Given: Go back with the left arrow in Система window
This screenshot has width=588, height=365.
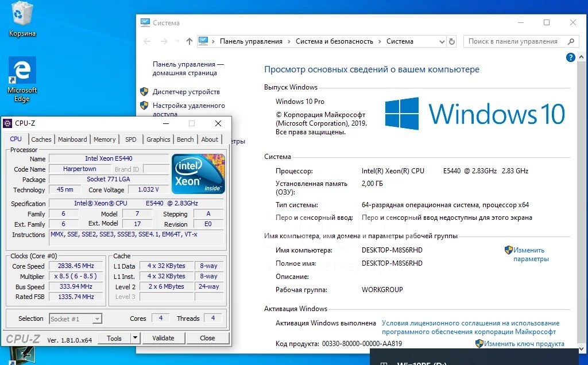Looking at the screenshot, I should [x=147, y=41].
